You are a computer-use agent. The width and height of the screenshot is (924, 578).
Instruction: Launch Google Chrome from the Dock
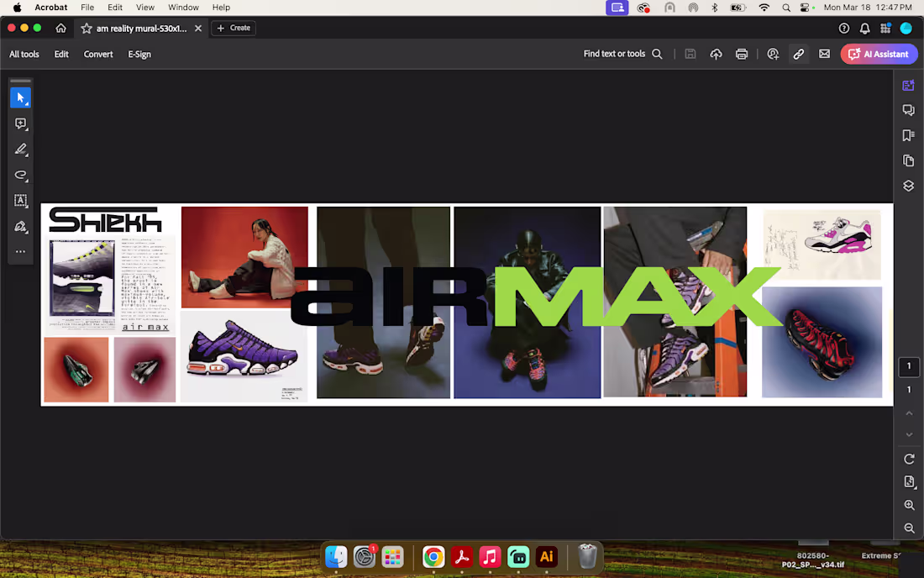click(433, 557)
